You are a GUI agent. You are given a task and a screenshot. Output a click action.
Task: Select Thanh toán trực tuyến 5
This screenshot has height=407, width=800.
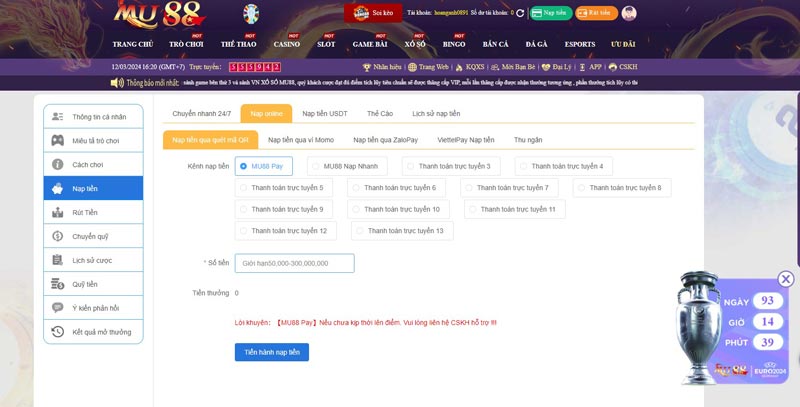click(284, 188)
